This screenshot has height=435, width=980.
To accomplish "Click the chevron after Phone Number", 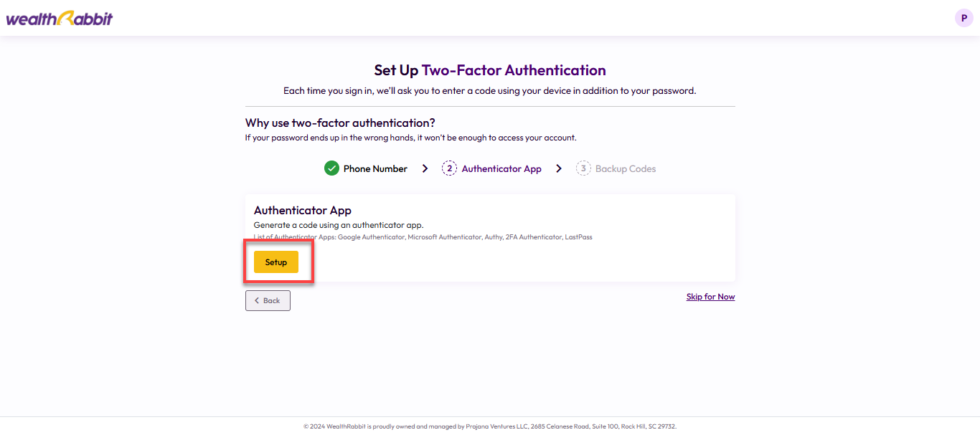I will [x=425, y=168].
